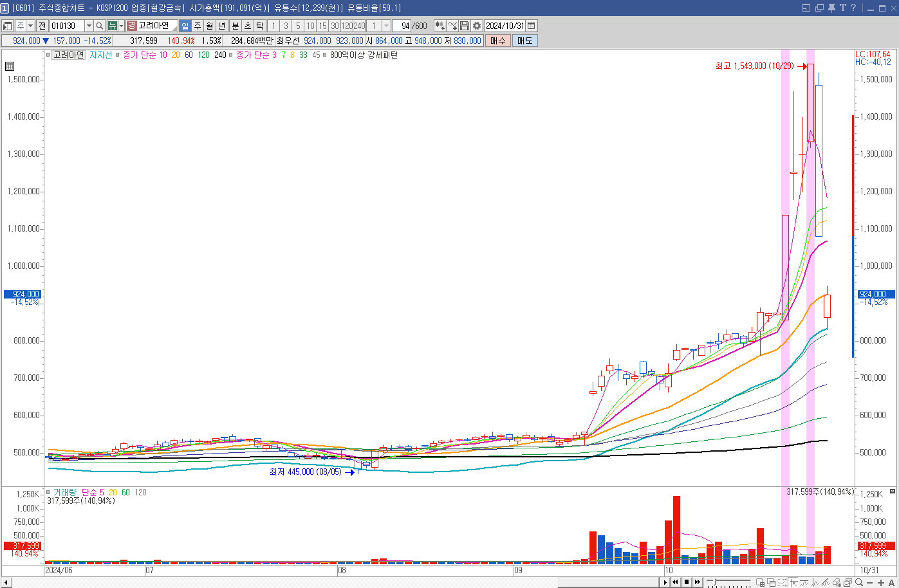This screenshot has width=899, height=588.
Task: Open the help question mark icon
Action: 853,8
